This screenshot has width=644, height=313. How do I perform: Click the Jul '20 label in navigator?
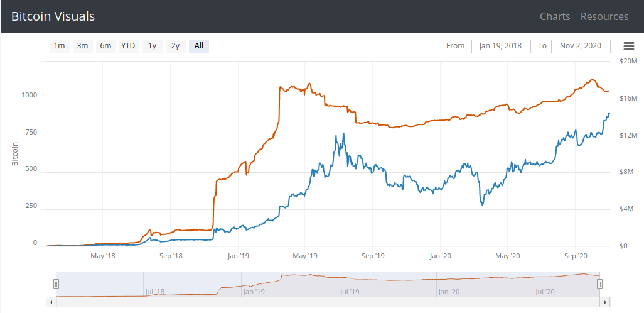(544, 292)
